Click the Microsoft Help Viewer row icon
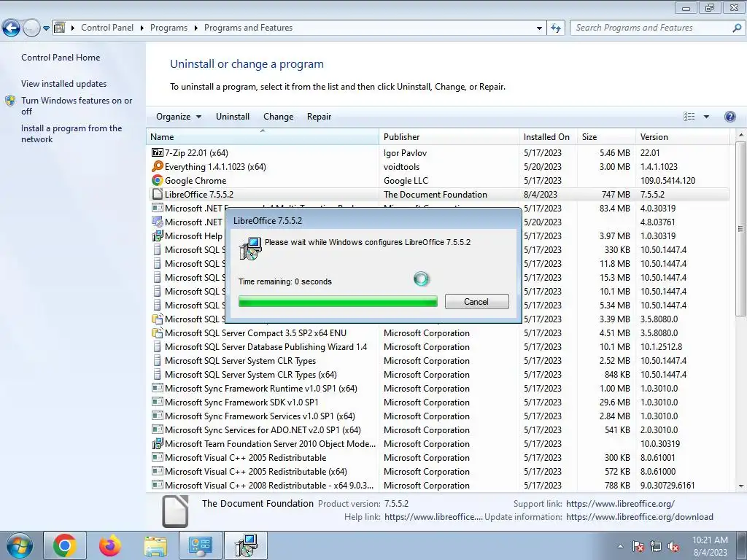 158,236
